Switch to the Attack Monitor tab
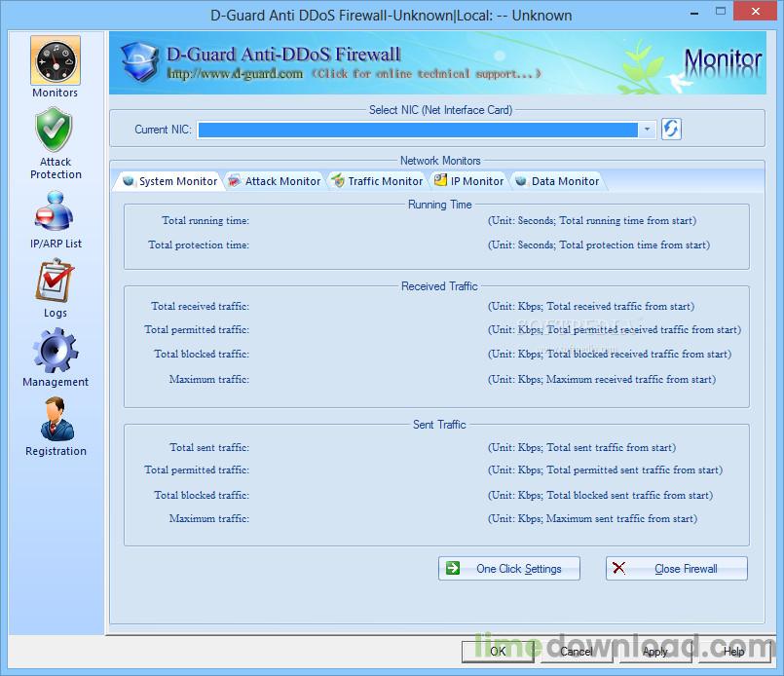The width and height of the screenshot is (784, 676). coord(274,181)
